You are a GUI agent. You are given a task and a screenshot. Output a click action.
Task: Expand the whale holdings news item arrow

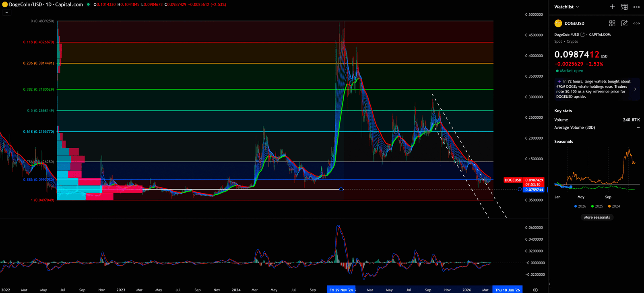click(635, 89)
